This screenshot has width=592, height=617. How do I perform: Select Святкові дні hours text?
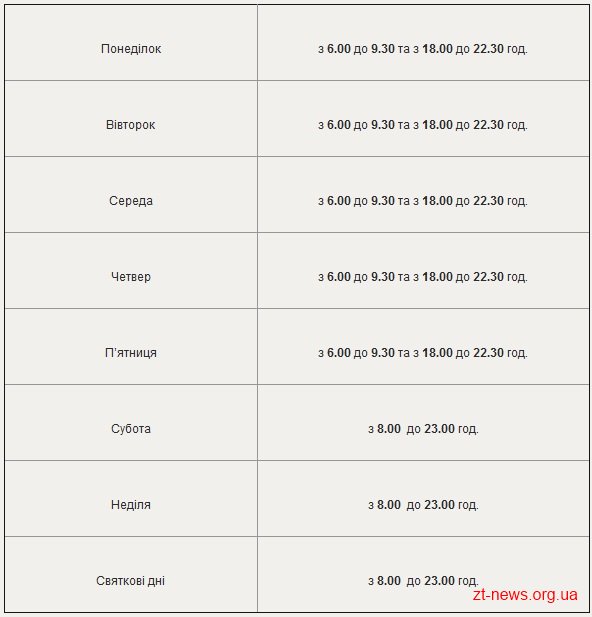(423, 580)
